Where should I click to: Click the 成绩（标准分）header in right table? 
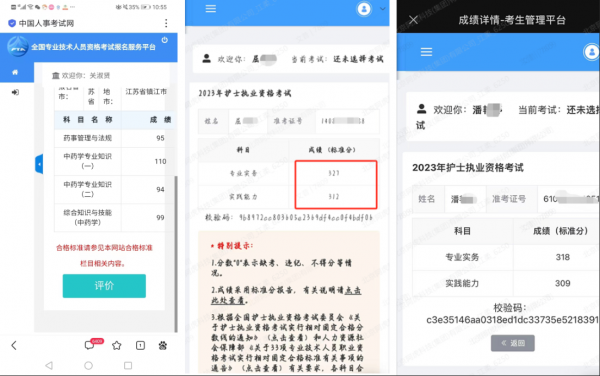click(x=561, y=231)
